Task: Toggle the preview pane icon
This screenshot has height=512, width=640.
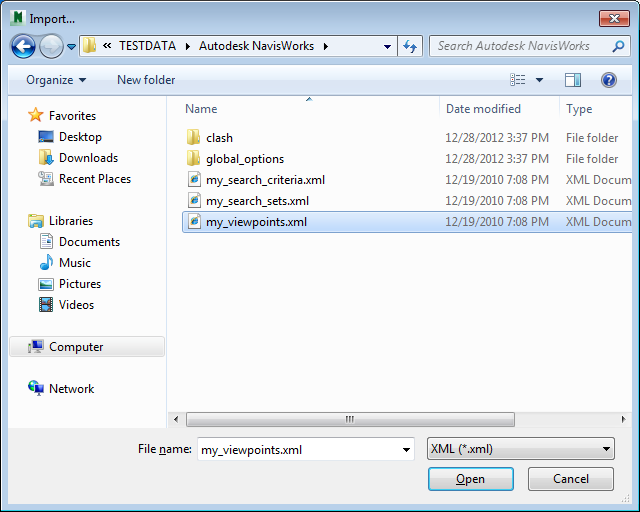Action: click(x=573, y=80)
